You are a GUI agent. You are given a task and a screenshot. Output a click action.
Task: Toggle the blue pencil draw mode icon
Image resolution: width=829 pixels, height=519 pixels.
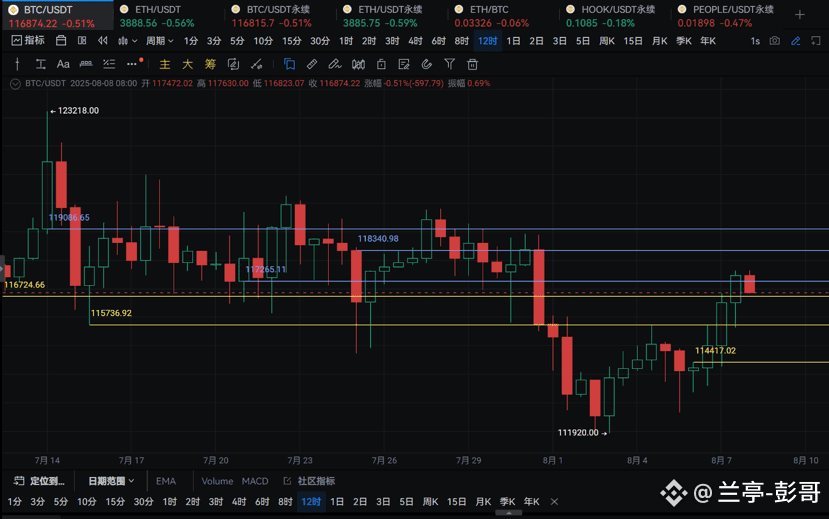tap(796, 41)
